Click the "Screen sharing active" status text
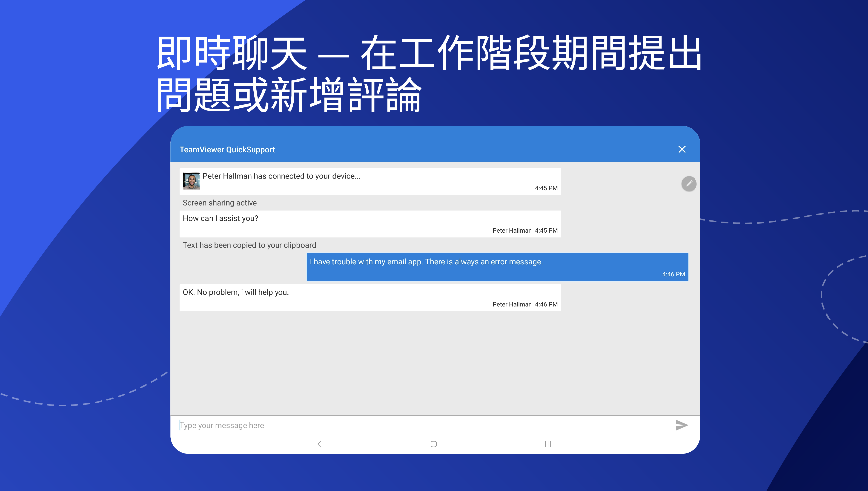The image size is (868, 491). tap(219, 203)
